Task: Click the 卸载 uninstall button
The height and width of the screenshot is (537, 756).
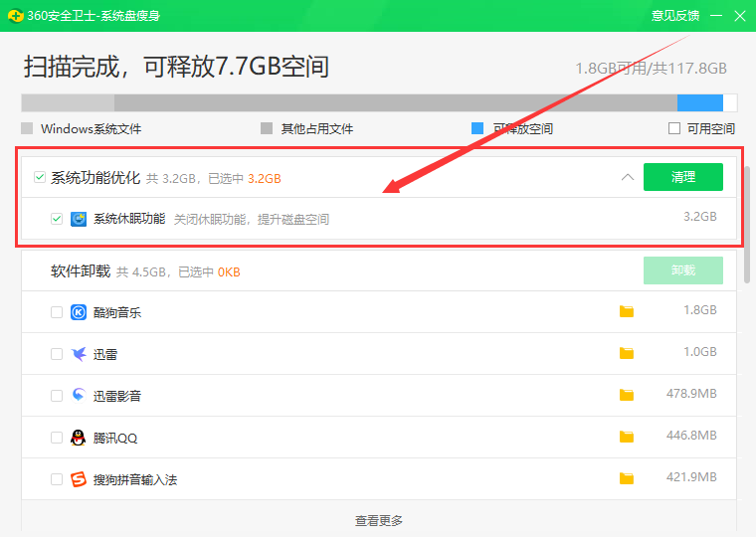Action: [x=683, y=270]
